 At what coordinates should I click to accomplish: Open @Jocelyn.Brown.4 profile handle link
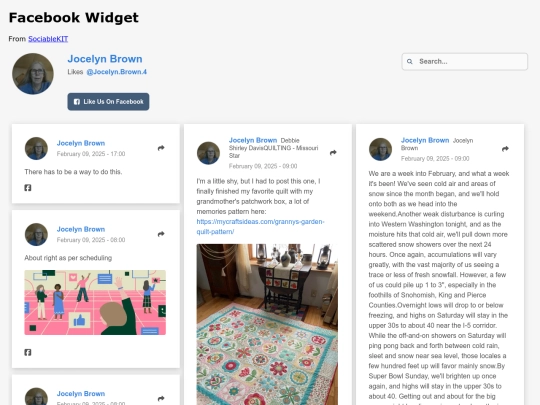116,72
